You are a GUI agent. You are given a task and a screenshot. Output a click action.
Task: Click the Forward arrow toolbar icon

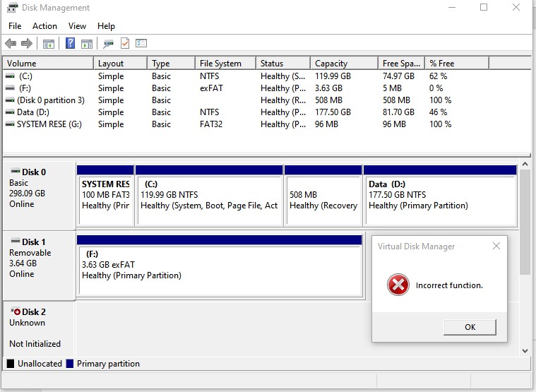tap(27, 43)
